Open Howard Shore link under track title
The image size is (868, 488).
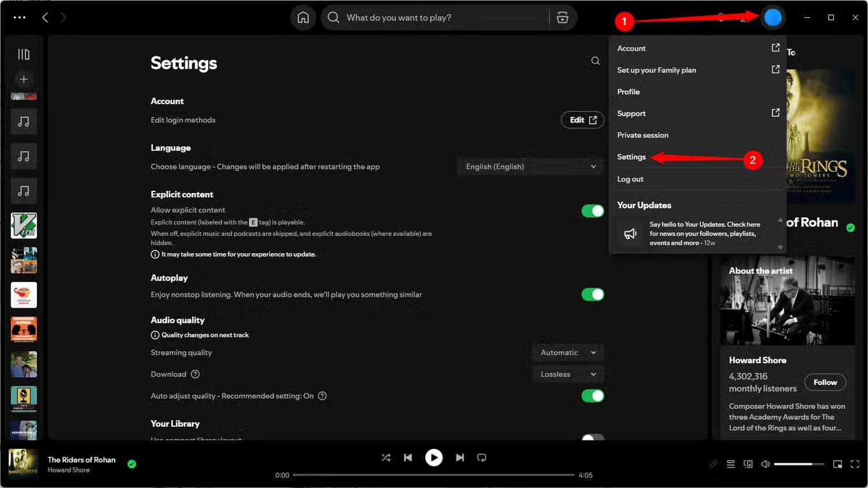(x=68, y=470)
